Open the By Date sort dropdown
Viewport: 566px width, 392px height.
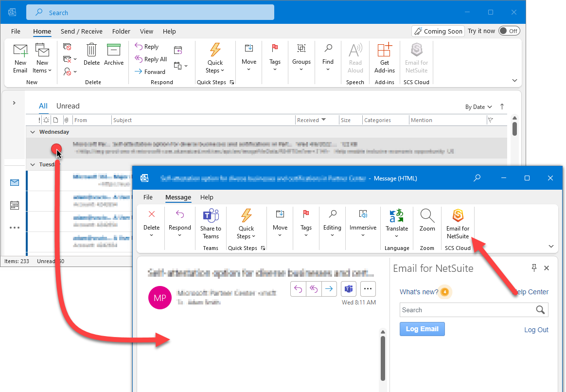click(478, 107)
